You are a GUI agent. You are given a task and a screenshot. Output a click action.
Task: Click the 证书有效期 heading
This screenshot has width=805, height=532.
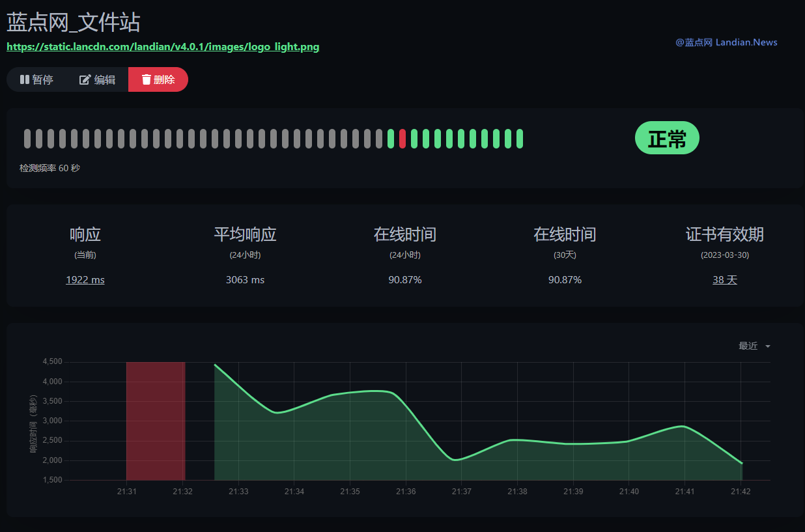[725, 234]
